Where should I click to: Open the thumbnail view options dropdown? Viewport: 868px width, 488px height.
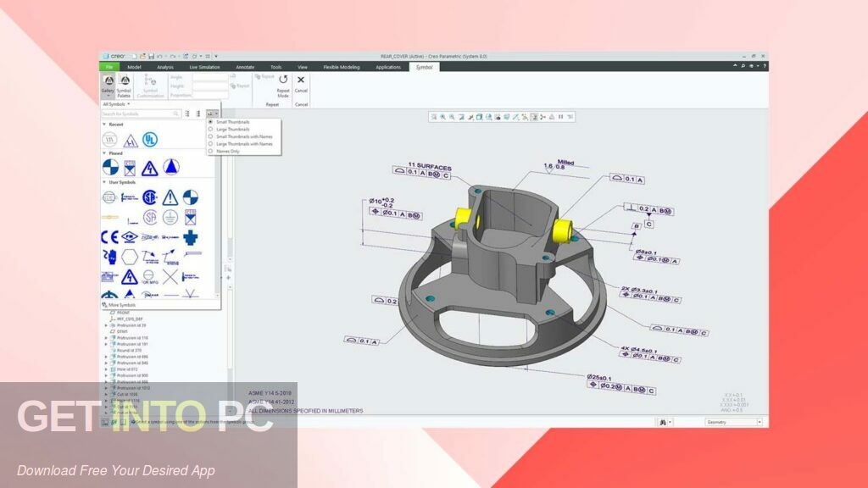[x=213, y=114]
